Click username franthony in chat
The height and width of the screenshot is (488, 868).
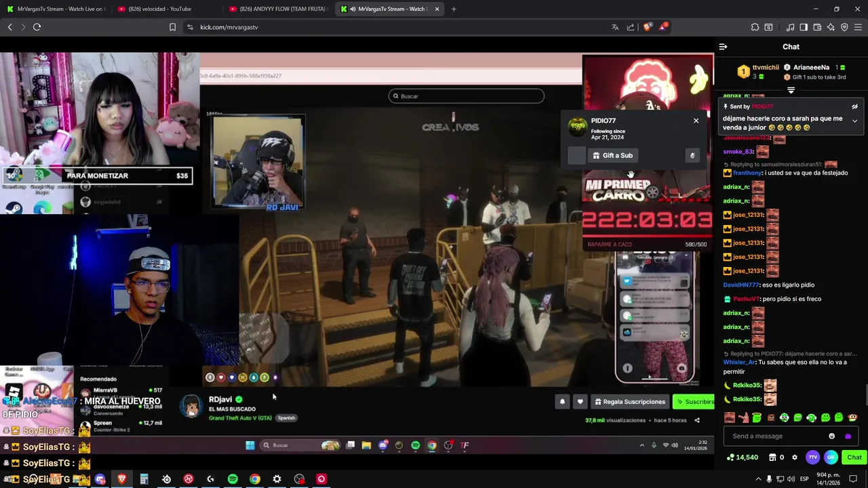[747, 173]
